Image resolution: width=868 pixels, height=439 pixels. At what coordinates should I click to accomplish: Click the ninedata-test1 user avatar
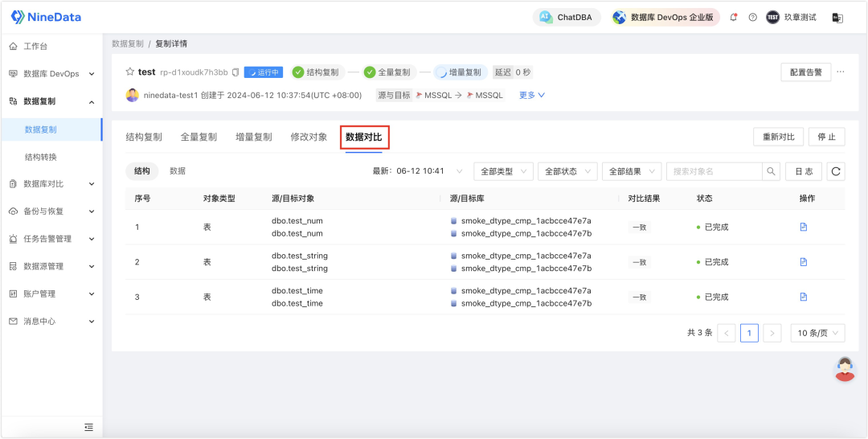click(133, 95)
